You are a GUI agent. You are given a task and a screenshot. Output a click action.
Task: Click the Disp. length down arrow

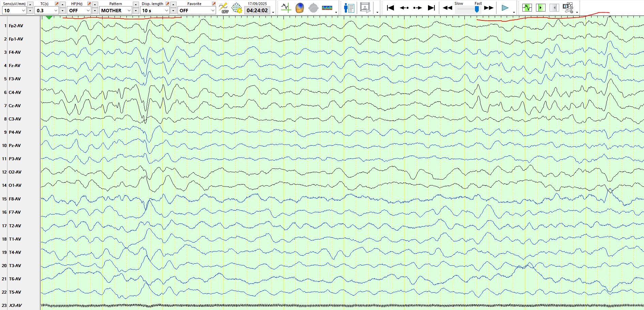173,11
